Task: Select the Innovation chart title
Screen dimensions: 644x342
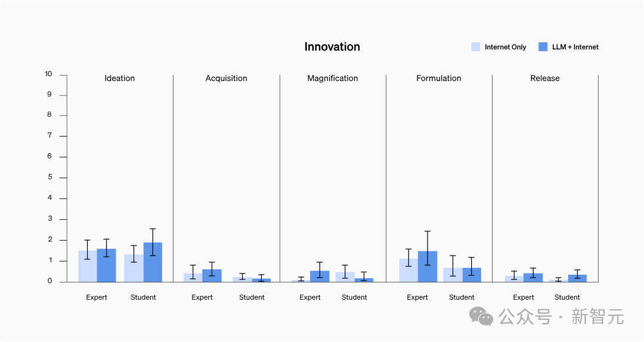Action: pyautogui.click(x=332, y=47)
